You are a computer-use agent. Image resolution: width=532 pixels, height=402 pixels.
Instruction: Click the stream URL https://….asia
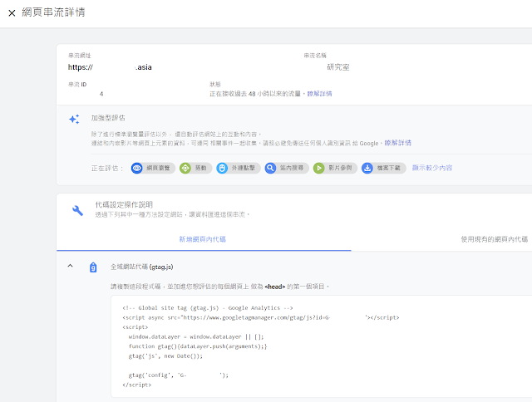[110, 67]
